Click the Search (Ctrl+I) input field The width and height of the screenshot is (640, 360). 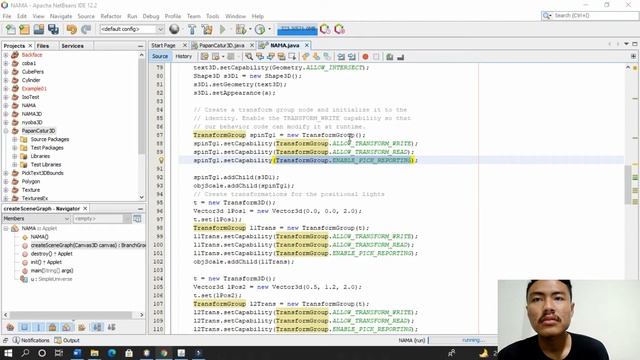[595, 16]
